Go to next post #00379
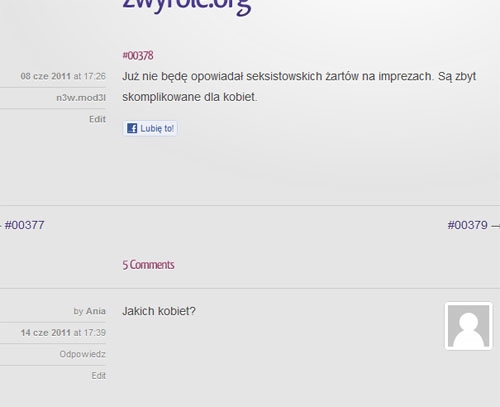This screenshot has width=500, height=407. coord(468,225)
